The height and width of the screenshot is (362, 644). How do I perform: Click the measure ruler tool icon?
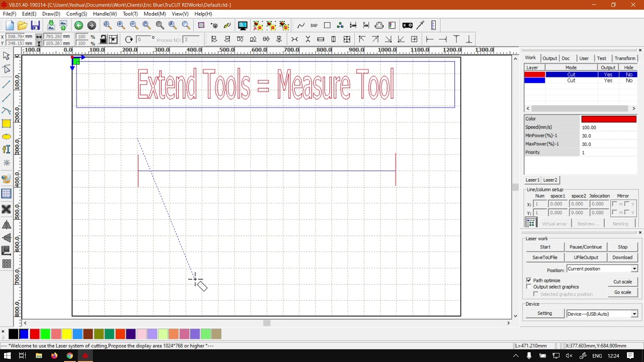(x=433, y=26)
